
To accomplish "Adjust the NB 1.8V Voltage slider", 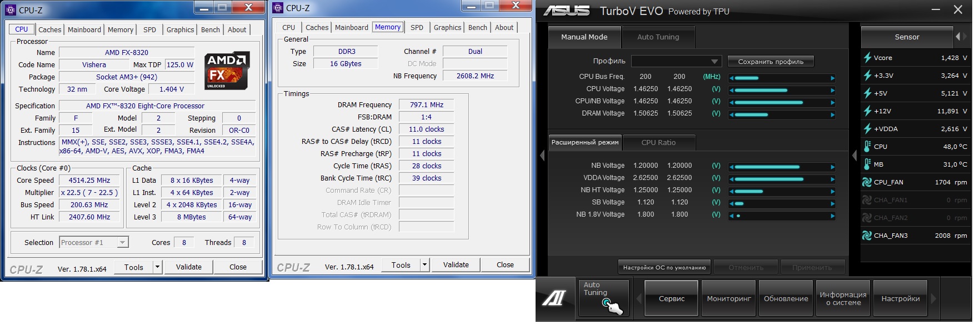I will [x=782, y=216].
